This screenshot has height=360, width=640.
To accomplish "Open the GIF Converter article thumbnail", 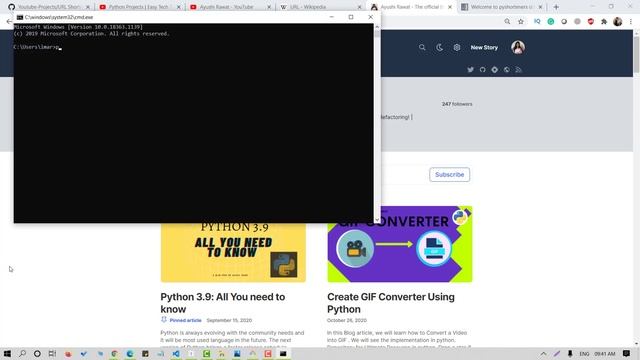I will [400, 244].
